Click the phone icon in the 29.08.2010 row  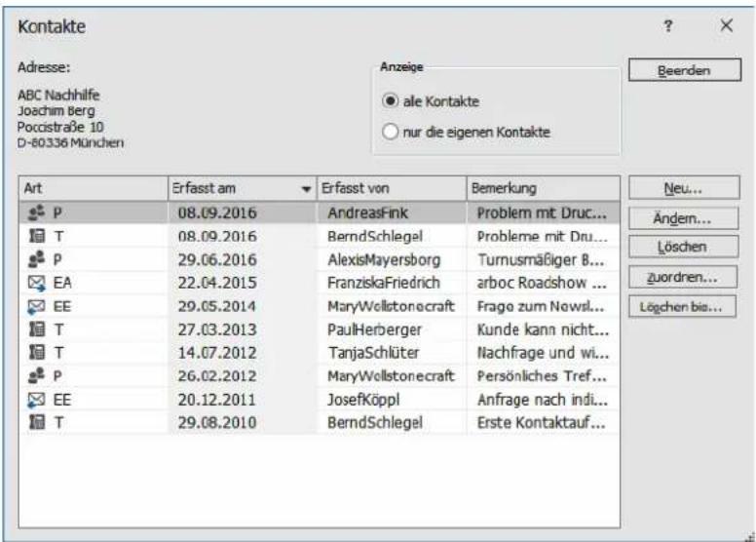point(37,422)
